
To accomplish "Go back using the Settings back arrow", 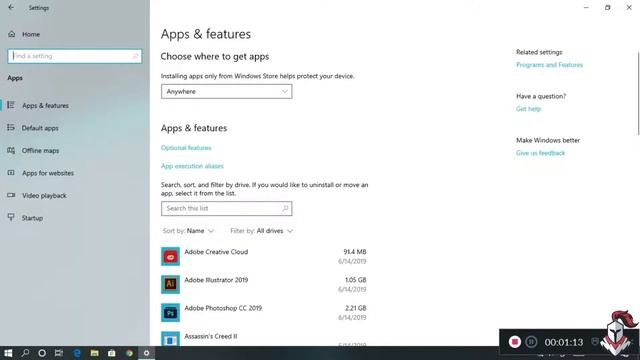I will pos(11,7).
